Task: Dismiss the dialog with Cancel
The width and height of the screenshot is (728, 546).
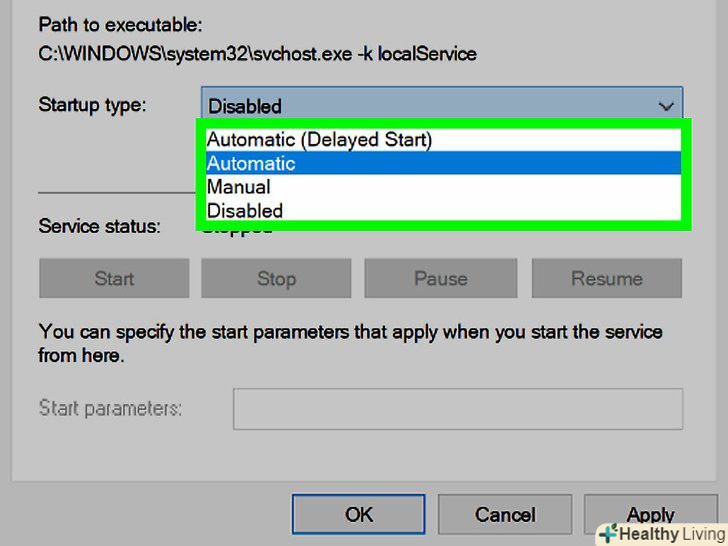Action: [505, 514]
